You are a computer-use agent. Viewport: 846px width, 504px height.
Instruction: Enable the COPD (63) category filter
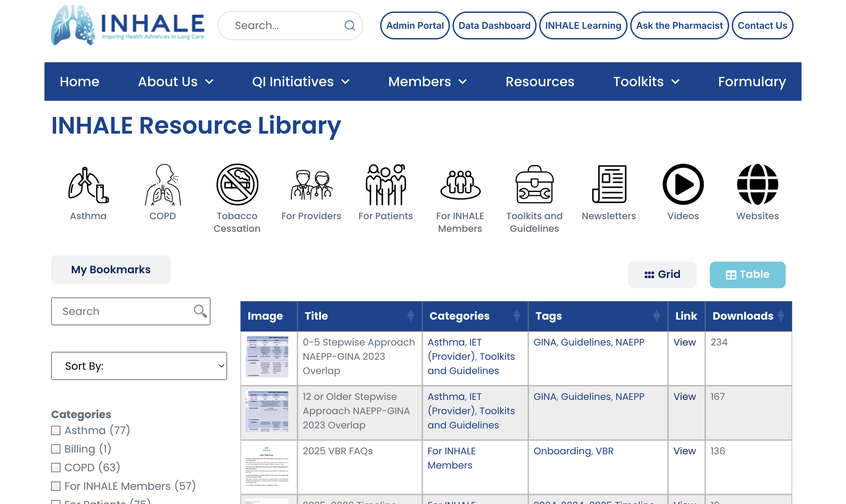point(56,467)
